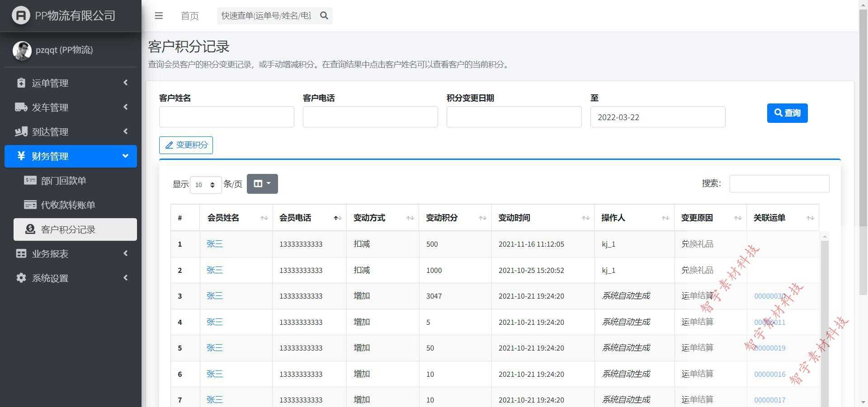Image resolution: width=868 pixels, height=407 pixels.
Task: Open waybill link 00000016
Action: point(770,374)
